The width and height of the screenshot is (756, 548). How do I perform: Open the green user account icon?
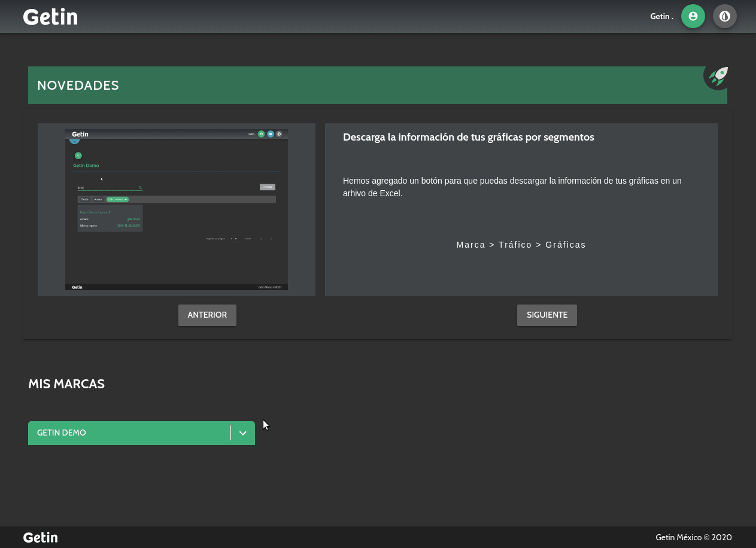[693, 16]
